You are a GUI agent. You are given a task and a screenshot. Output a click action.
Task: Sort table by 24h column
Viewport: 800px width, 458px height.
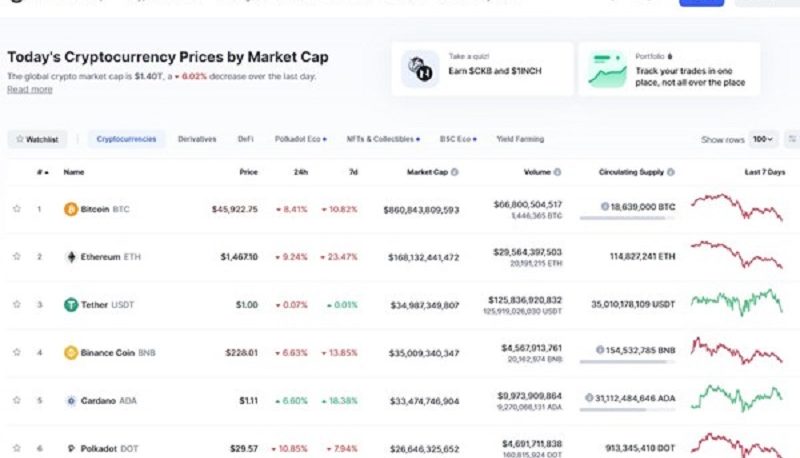[301, 172]
